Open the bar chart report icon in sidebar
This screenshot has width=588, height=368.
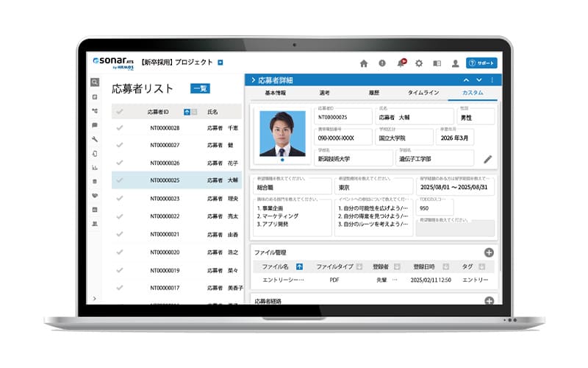point(95,168)
